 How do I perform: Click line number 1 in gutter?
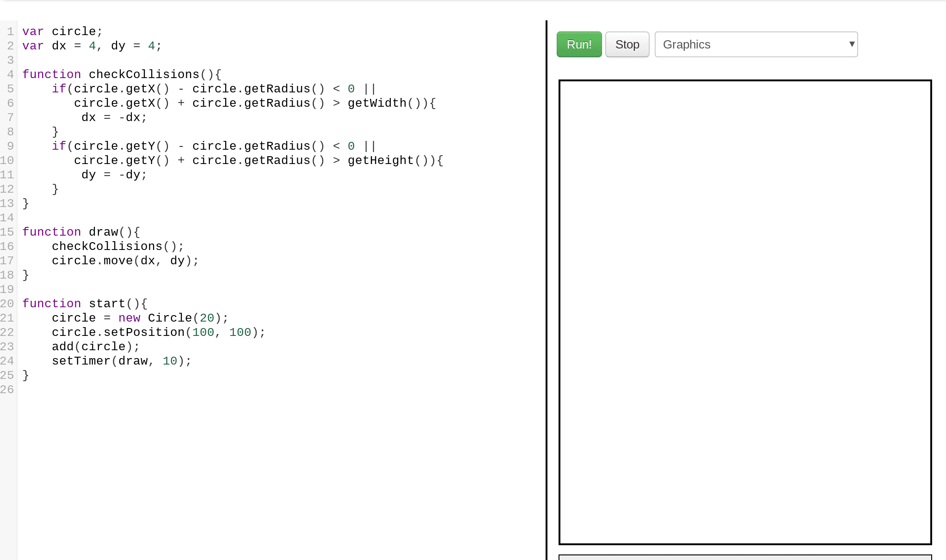[10, 31]
